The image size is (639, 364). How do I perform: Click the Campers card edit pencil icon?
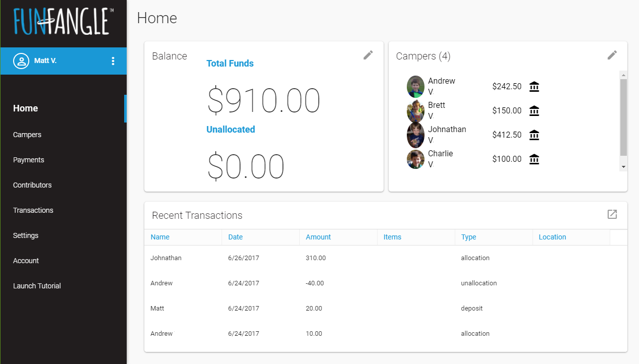tap(612, 55)
